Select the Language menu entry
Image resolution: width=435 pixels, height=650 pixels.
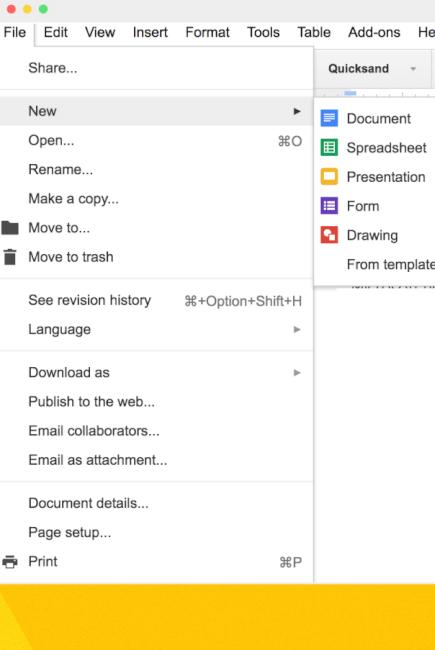click(x=156, y=330)
